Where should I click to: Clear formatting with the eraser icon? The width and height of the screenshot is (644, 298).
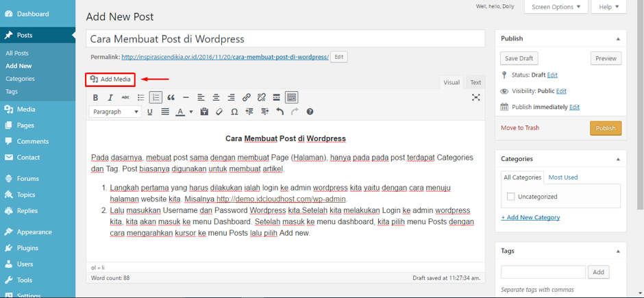point(219,112)
